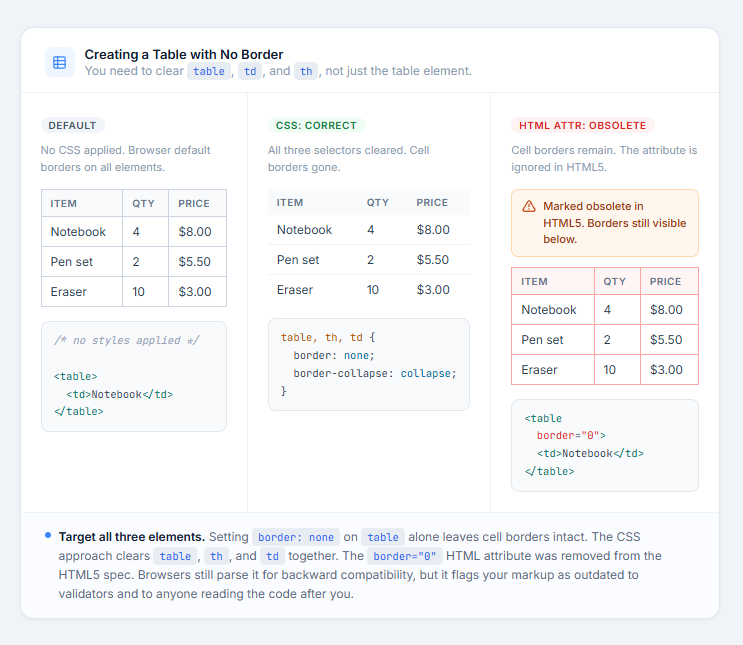
Task: Click the blue table icon in header
Action: [x=60, y=62]
